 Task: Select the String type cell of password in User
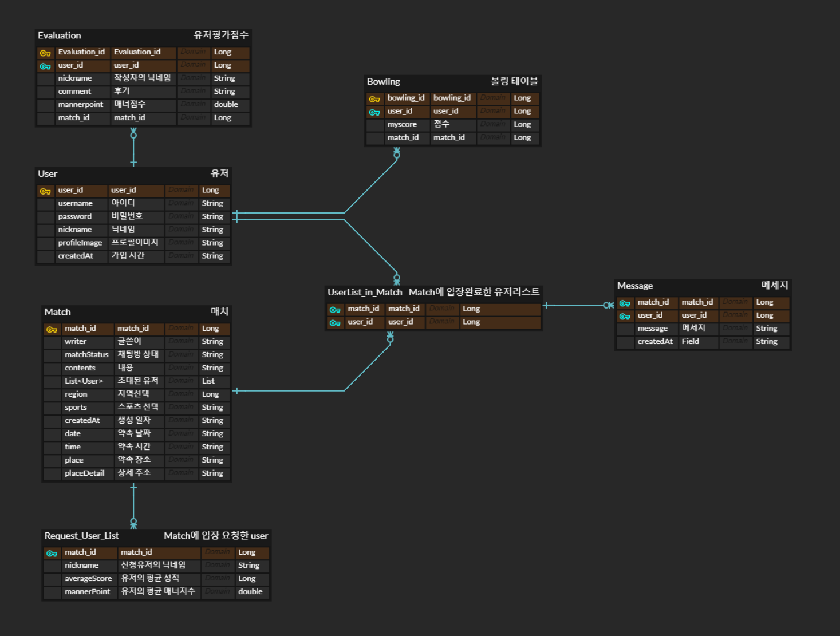click(x=212, y=216)
